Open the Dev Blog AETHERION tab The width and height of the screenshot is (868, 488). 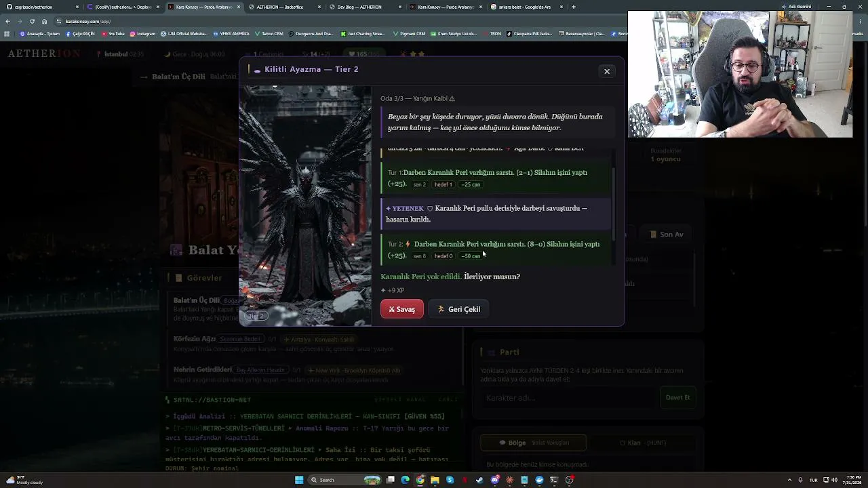(365, 7)
